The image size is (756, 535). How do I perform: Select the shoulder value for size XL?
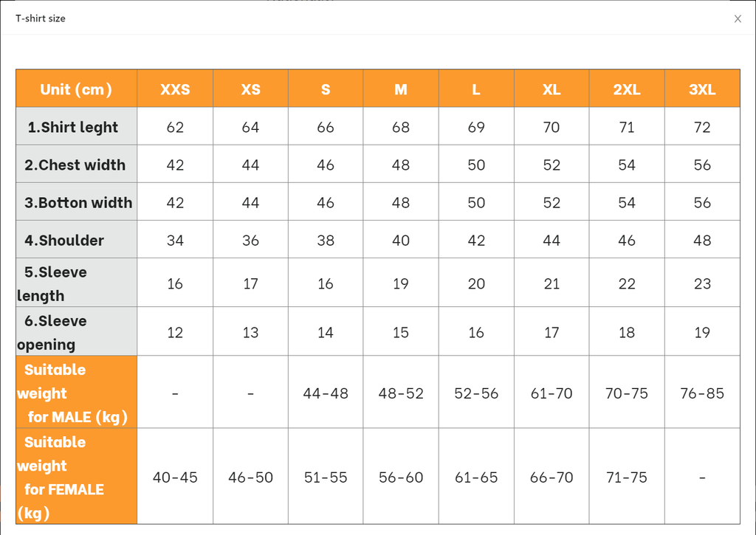(551, 240)
